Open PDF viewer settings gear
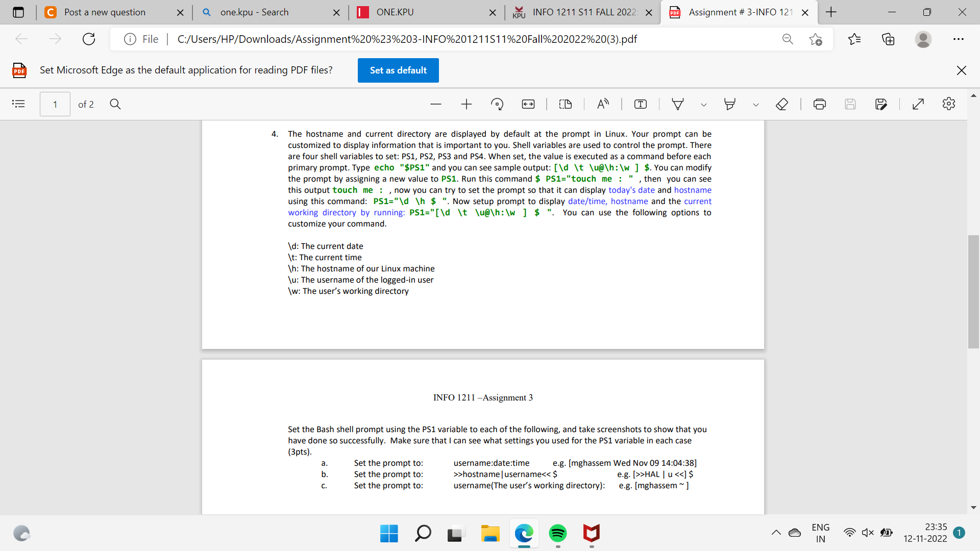The width and height of the screenshot is (980, 551). (949, 104)
